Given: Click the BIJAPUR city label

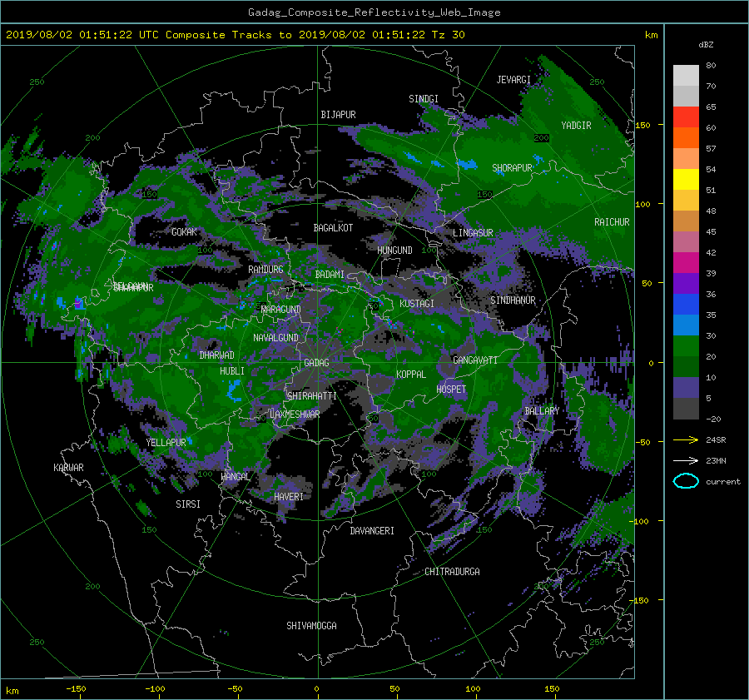Looking at the screenshot, I should tap(338, 115).
